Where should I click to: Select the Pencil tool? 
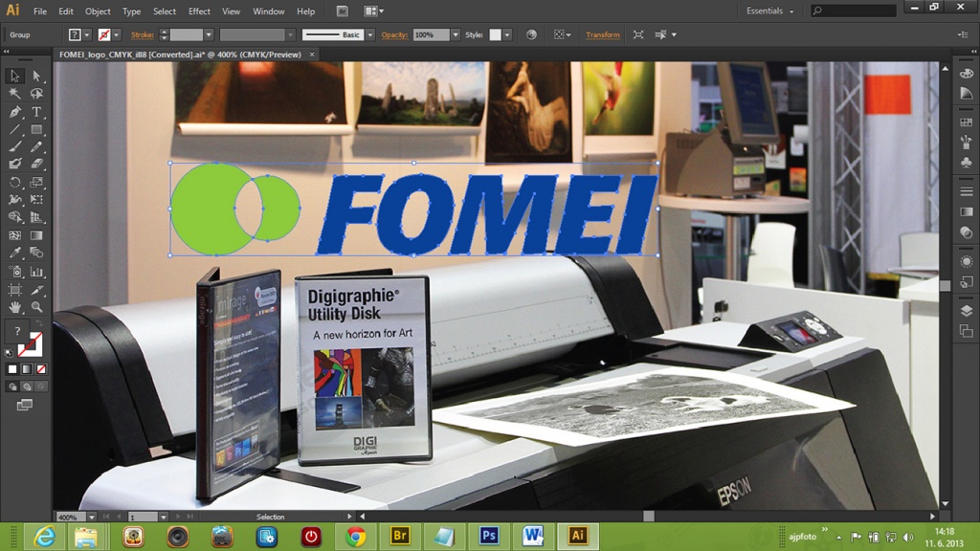(x=36, y=146)
